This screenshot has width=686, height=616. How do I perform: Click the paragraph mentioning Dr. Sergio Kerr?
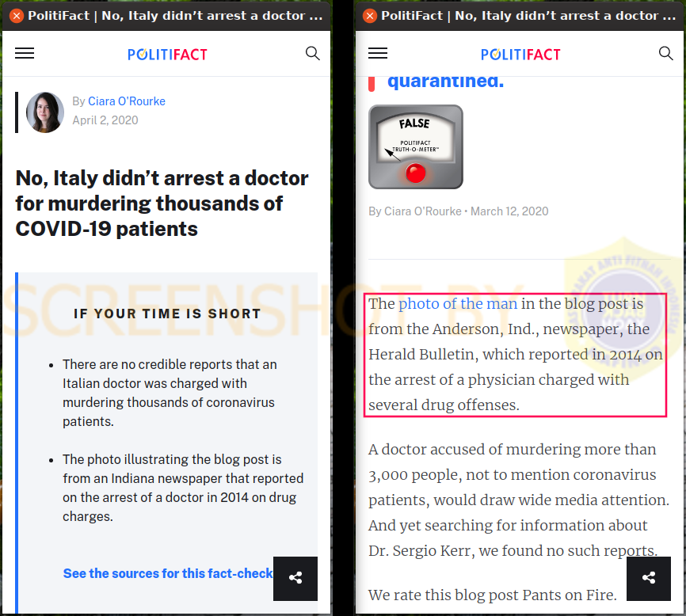tap(518, 500)
